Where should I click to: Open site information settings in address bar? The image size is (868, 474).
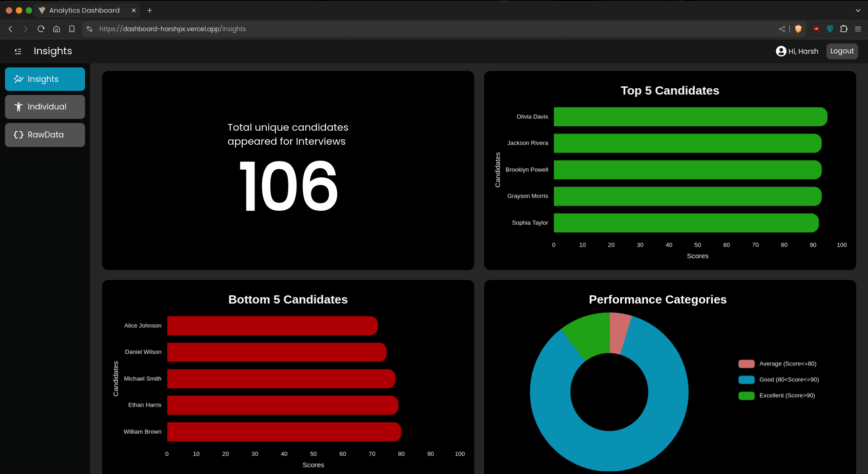pos(90,29)
